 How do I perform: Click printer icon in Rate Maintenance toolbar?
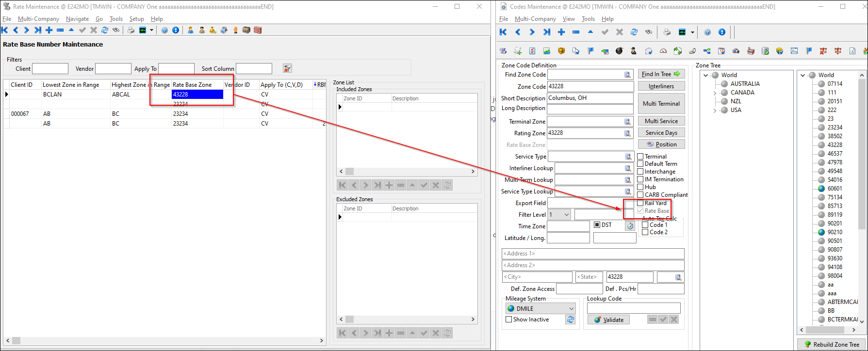[x=131, y=30]
